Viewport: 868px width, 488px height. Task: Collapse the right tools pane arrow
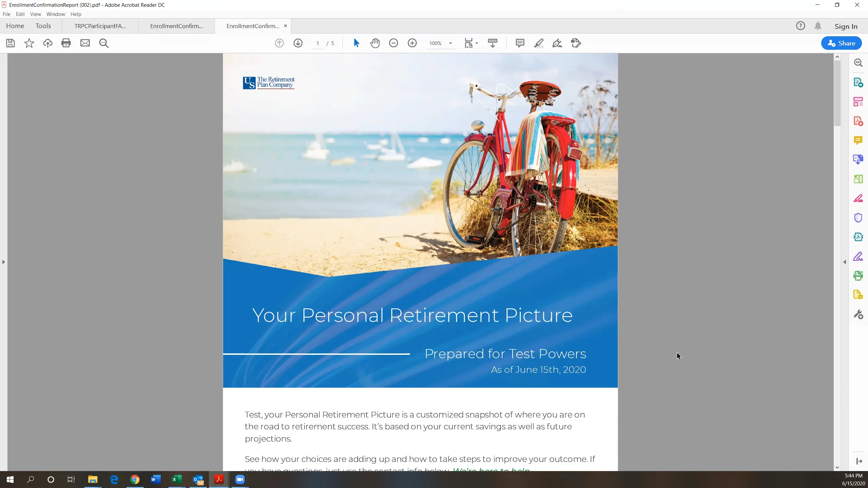[845, 262]
